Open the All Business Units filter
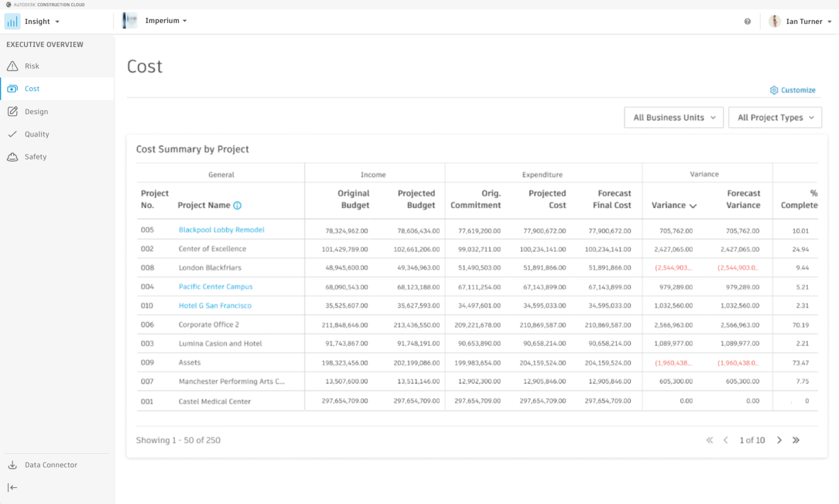Viewport: 839px width, 504px height. 674,117
